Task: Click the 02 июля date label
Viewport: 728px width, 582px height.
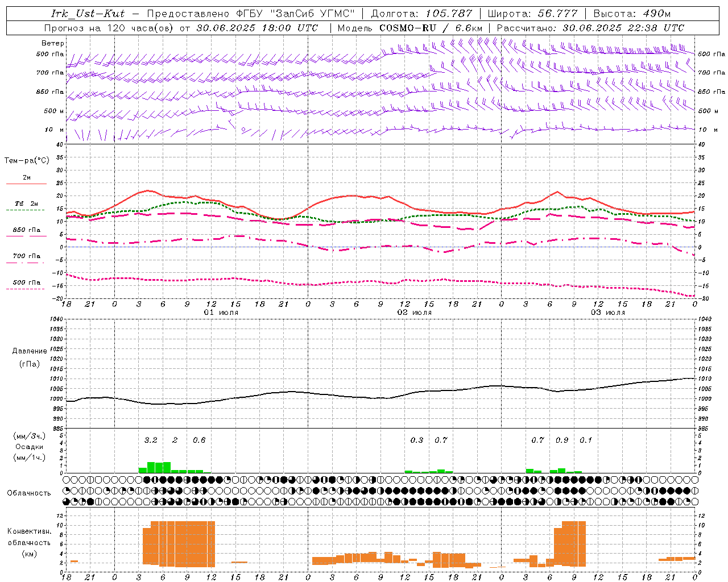Action: tap(415, 313)
